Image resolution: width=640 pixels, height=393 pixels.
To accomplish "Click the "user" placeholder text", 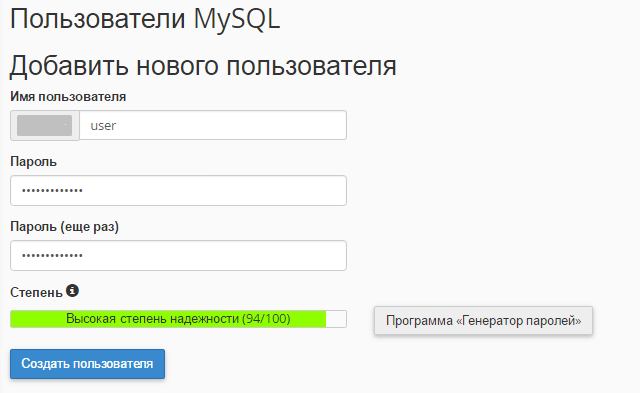I will click(103, 126).
